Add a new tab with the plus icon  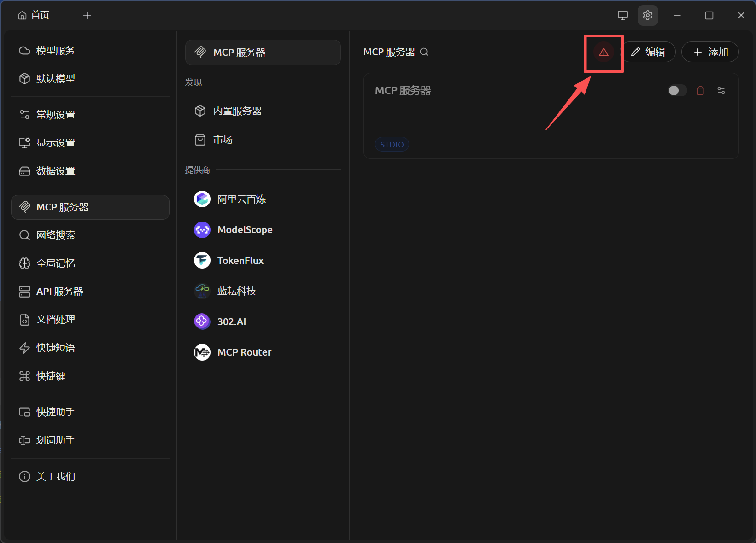[87, 16]
